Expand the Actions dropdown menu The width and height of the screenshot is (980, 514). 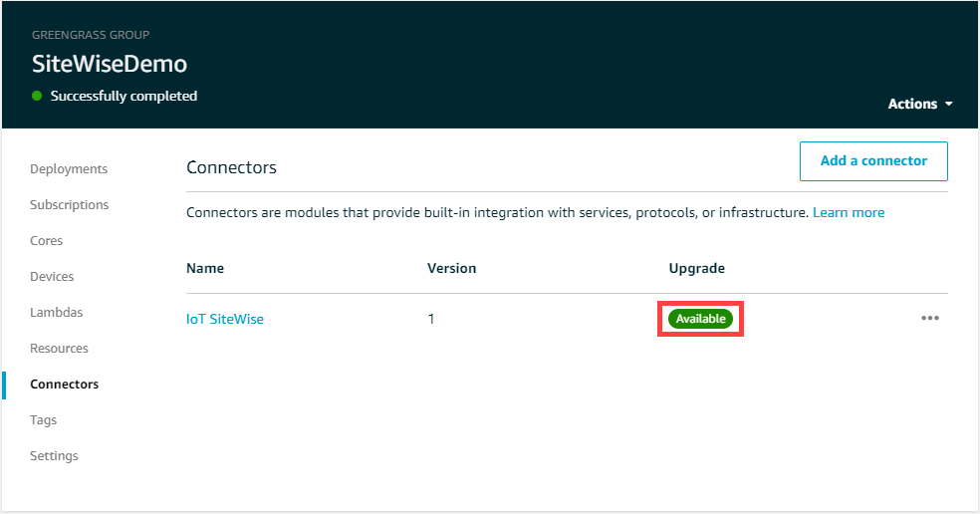920,104
